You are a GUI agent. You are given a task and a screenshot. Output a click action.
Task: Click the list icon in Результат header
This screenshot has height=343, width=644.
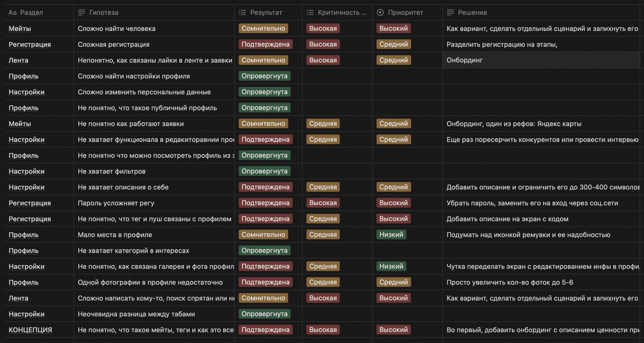point(242,13)
